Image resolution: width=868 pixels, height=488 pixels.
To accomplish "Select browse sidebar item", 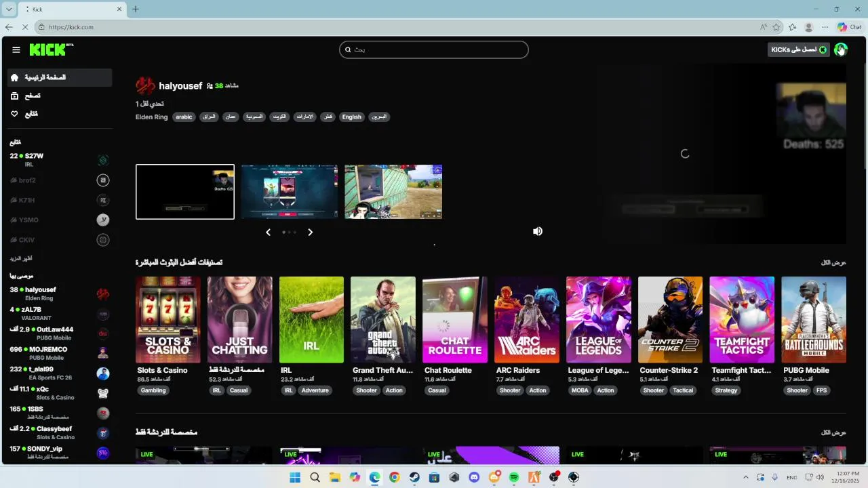I will click(60, 96).
